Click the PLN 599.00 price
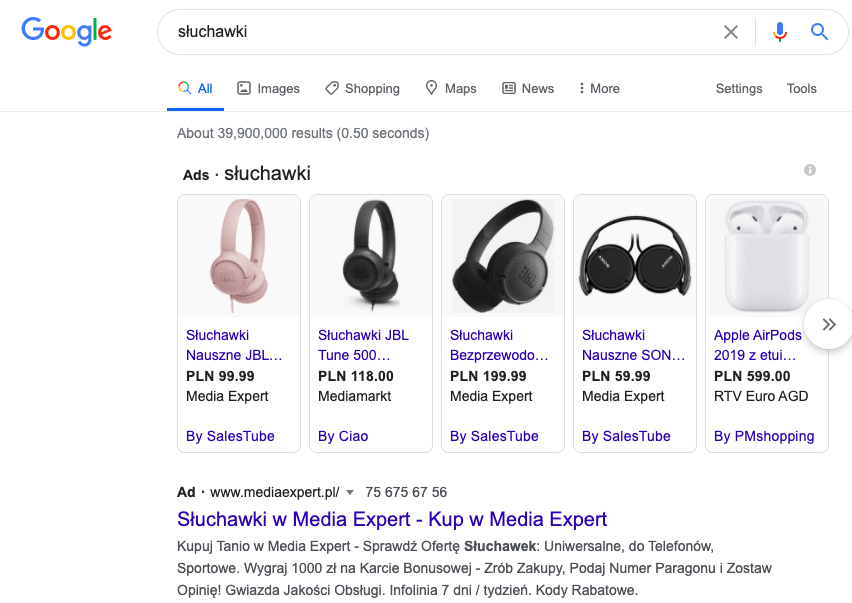Viewport: 852px width, 603px height. (752, 376)
